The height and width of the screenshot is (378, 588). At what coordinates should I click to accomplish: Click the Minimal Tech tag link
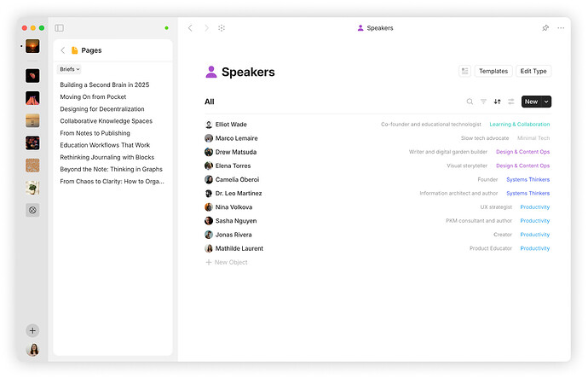tap(533, 138)
